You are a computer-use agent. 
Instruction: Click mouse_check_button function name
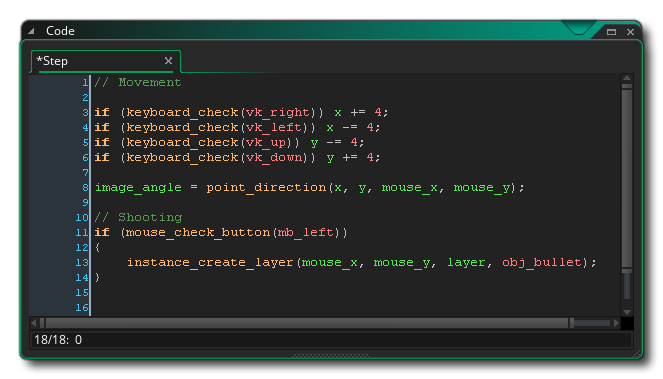click(x=198, y=233)
